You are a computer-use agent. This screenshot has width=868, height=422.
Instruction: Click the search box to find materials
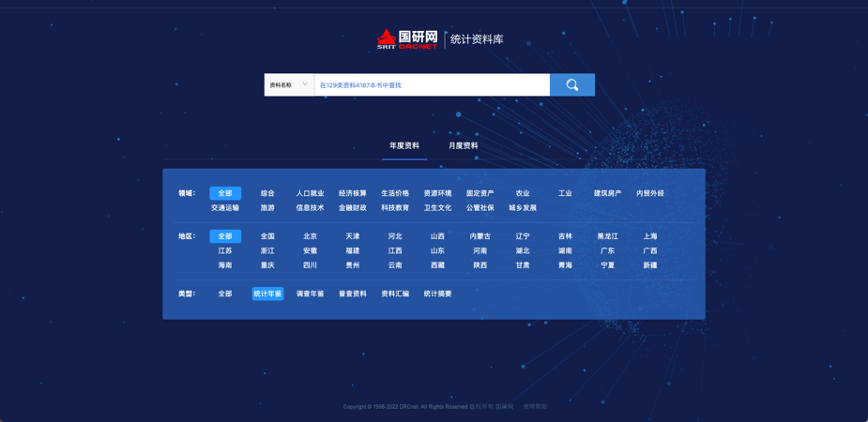(432, 85)
